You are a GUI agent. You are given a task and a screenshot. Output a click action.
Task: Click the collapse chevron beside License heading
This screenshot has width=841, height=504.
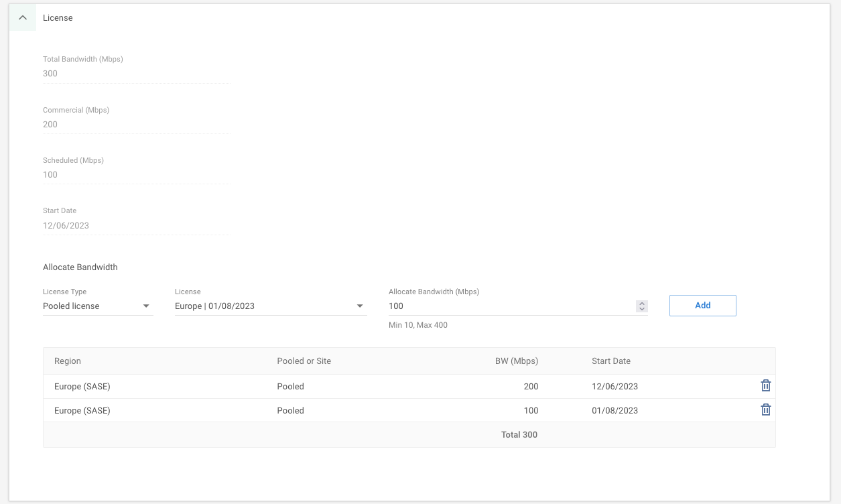(23, 17)
